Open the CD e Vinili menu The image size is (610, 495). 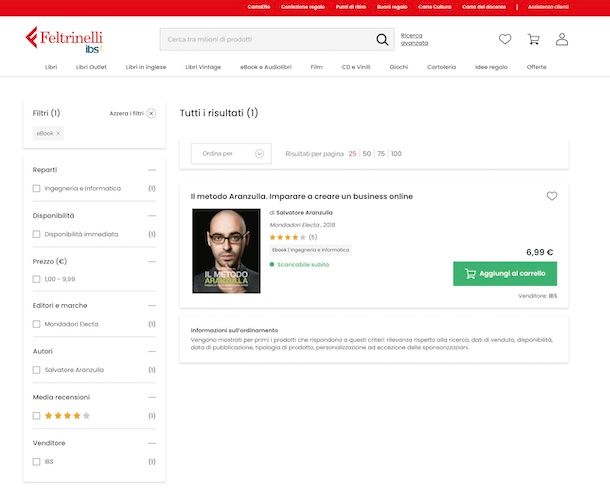coord(356,67)
